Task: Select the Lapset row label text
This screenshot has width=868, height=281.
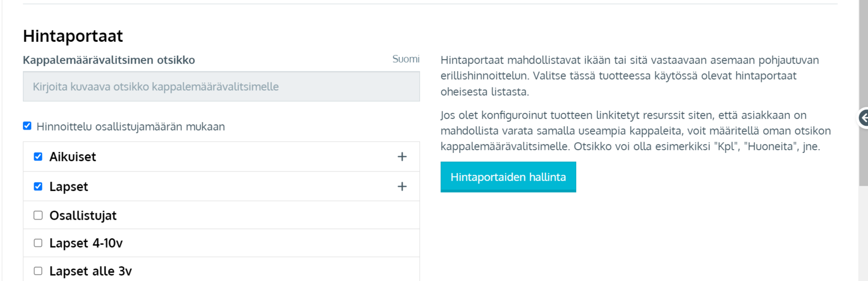Action: pos(69,187)
